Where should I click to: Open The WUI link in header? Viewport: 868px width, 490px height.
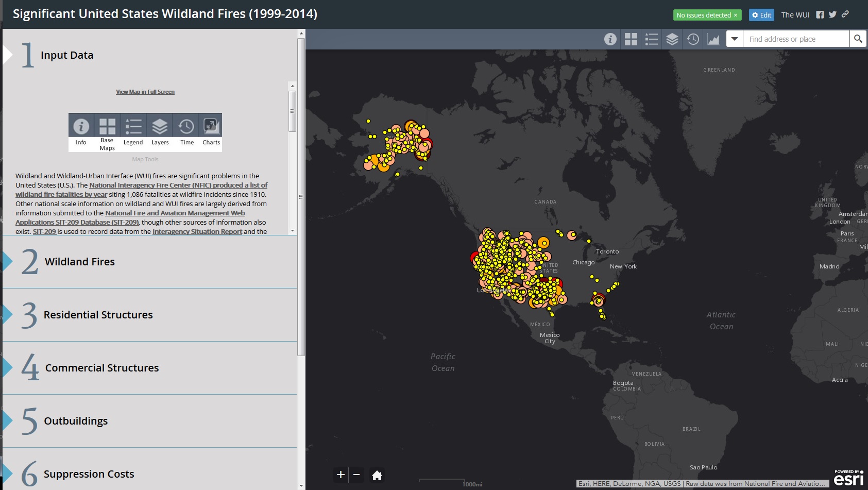pos(795,15)
